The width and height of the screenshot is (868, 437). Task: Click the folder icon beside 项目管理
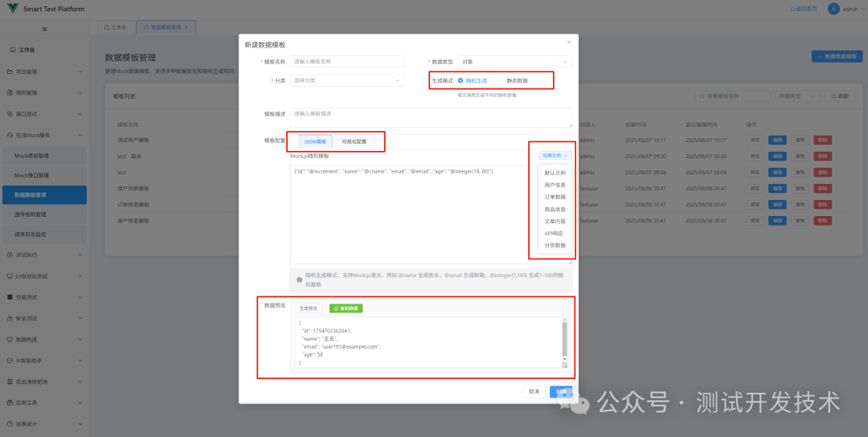tap(10, 71)
